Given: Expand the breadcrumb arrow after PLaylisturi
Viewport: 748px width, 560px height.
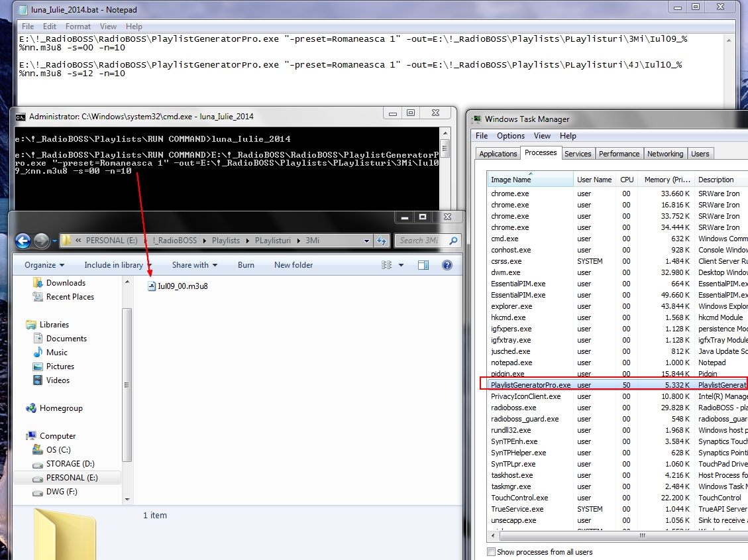Looking at the screenshot, I should click(299, 241).
